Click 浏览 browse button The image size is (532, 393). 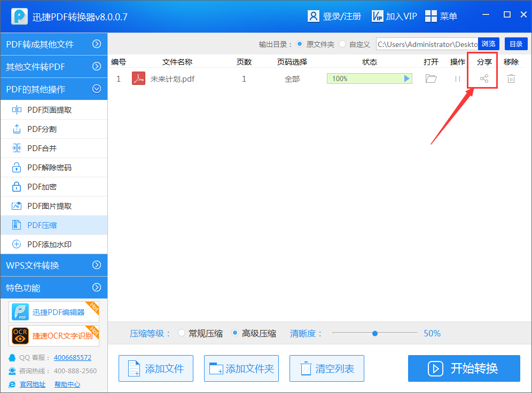(x=489, y=44)
